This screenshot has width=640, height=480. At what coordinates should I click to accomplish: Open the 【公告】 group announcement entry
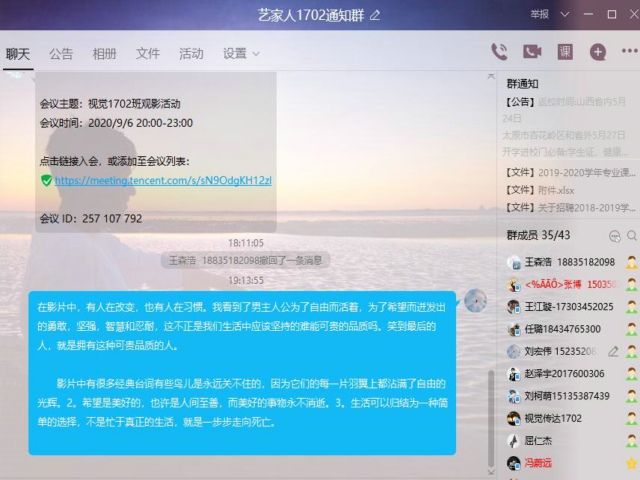point(567,127)
